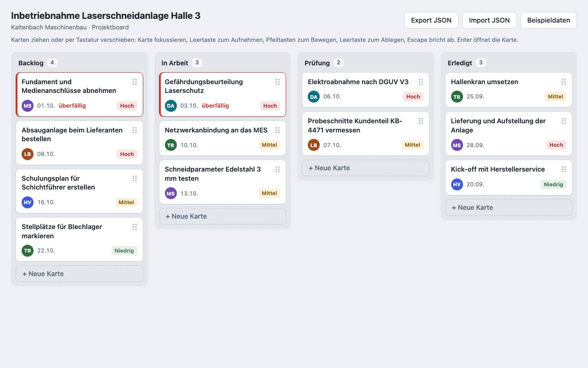Click the Hoch tag on Elektroabnahme card
Image resolution: width=588 pixels, height=368 pixels.
tap(413, 97)
